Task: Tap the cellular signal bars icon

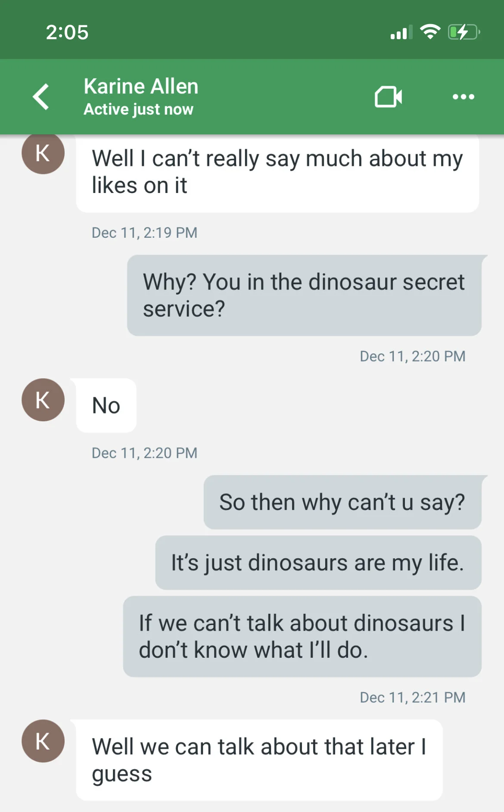Action: tap(401, 32)
